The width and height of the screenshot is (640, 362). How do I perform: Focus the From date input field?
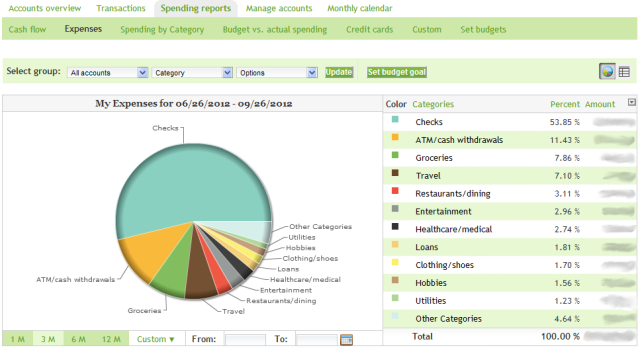245,340
